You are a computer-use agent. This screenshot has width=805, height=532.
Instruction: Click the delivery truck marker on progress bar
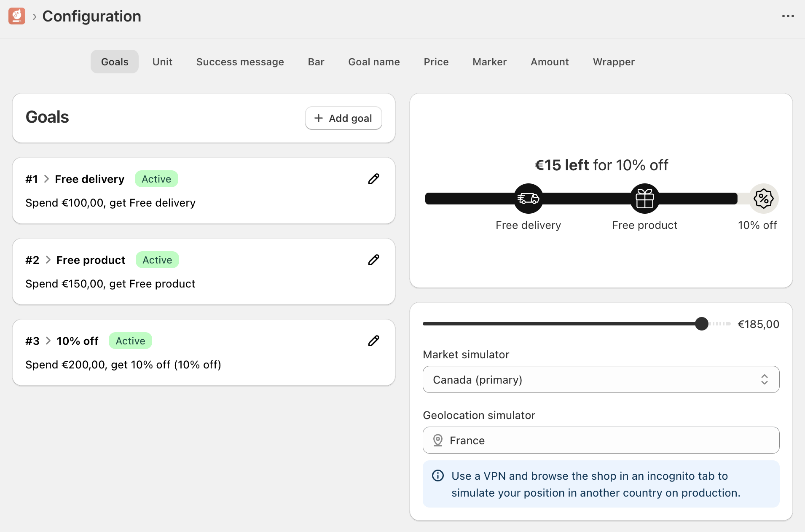pyautogui.click(x=528, y=198)
